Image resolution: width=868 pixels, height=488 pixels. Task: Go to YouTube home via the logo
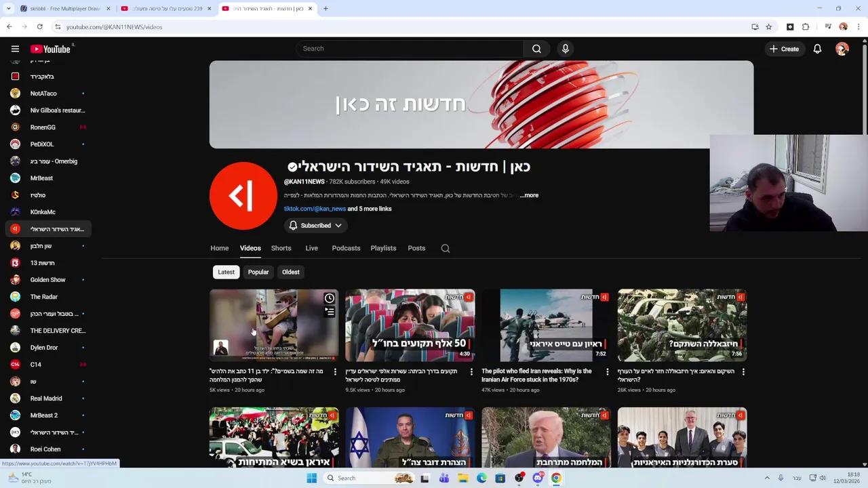(51, 49)
